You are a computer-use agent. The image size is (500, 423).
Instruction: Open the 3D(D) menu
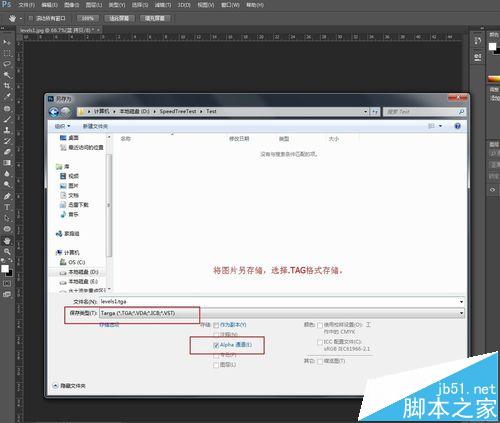pos(184,5)
